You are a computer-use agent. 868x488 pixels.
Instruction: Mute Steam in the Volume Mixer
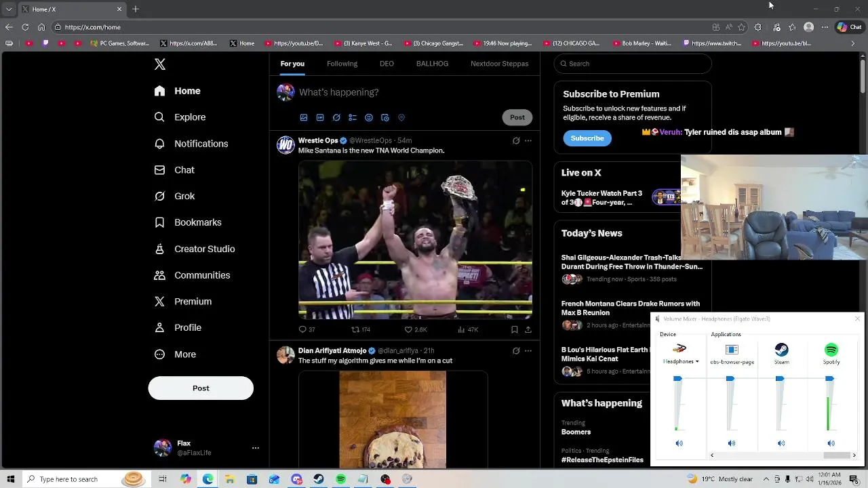point(781,443)
